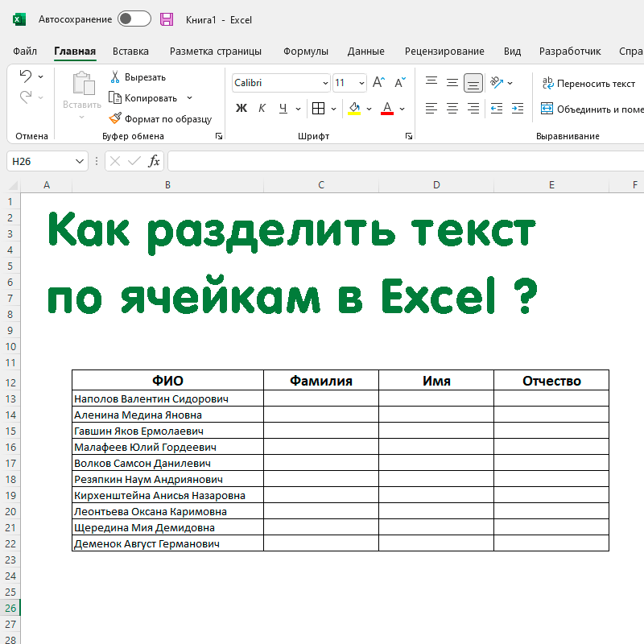The height and width of the screenshot is (644, 644).
Task: Switch to the Разработчик tab
Action: pyautogui.click(x=570, y=52)
